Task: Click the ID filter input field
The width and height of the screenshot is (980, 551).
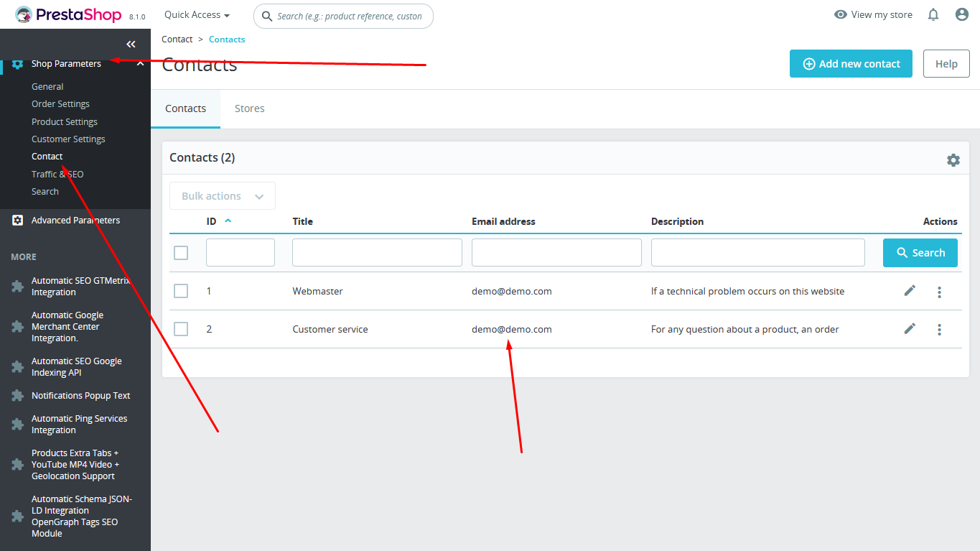Action: (241, 253)
